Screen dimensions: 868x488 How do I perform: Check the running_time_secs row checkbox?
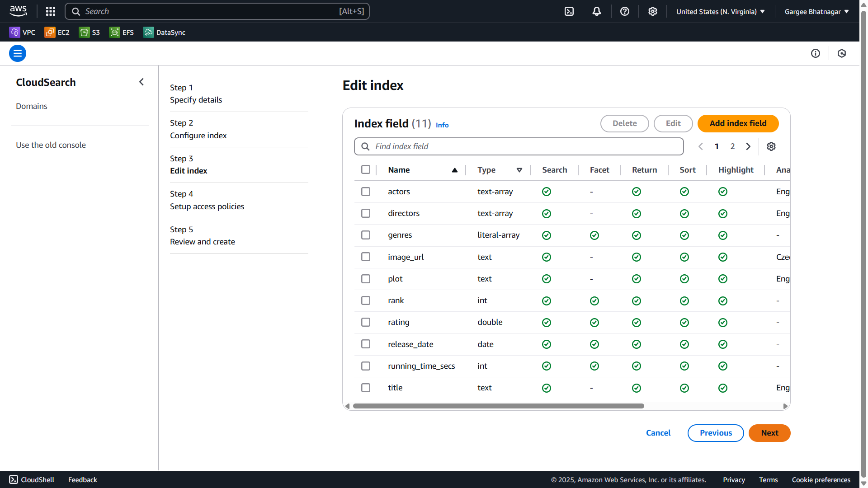pos(366,366)
